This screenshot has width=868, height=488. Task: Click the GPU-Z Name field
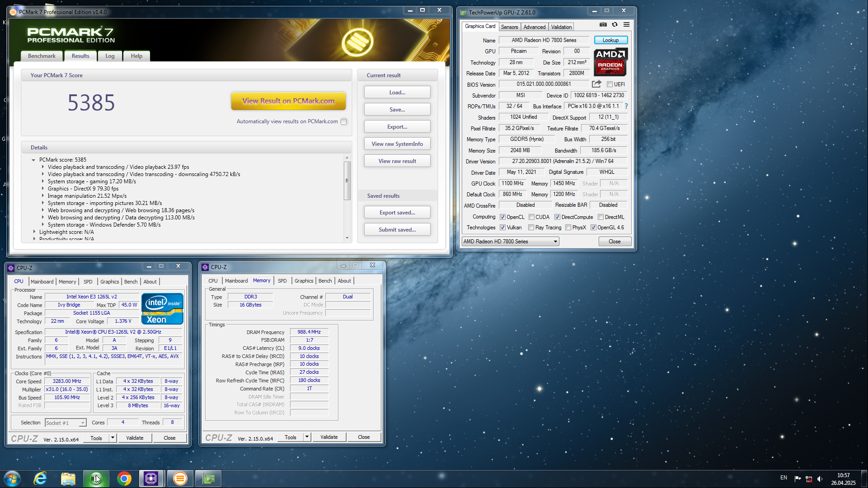click(x=544, y=40)
